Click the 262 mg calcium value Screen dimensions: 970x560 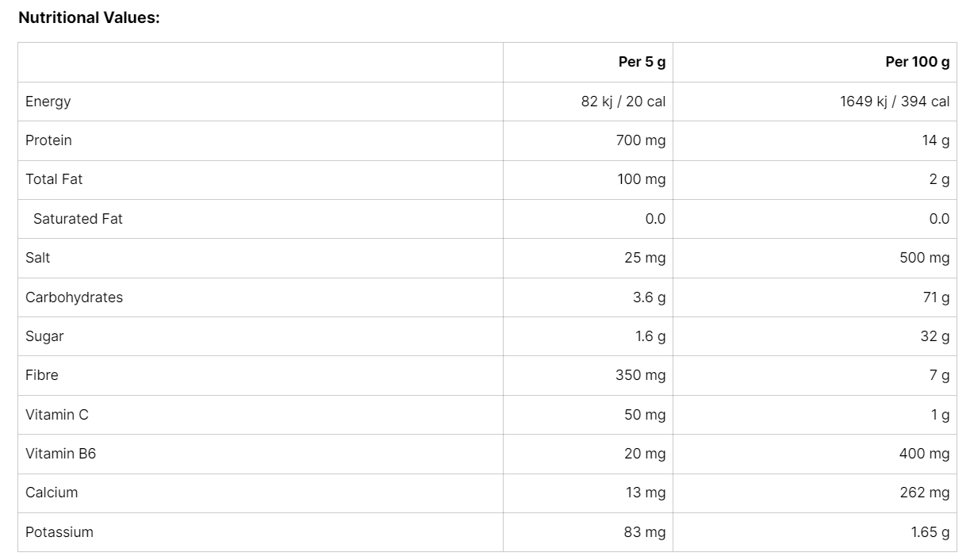coord(924,493)
